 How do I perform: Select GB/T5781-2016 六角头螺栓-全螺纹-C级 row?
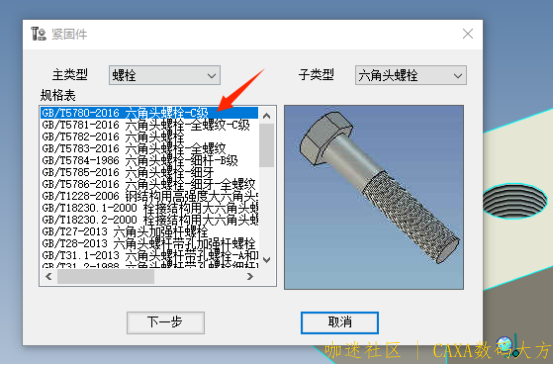click(149, 125)
